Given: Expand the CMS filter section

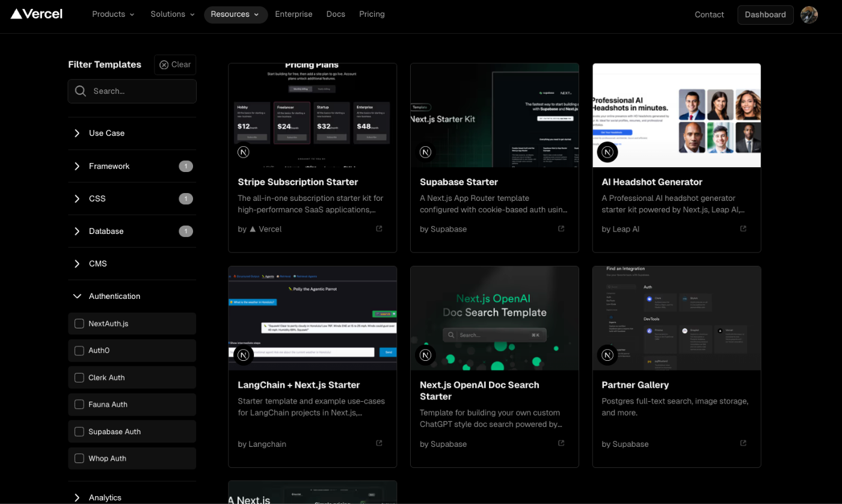Looking at the screenshot, I should (132, 263).
